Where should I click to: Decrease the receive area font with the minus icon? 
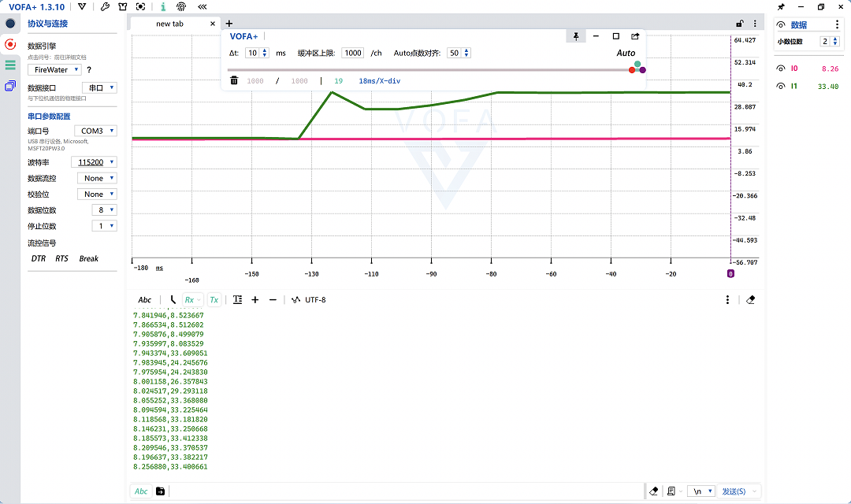(x=273, y=299)
